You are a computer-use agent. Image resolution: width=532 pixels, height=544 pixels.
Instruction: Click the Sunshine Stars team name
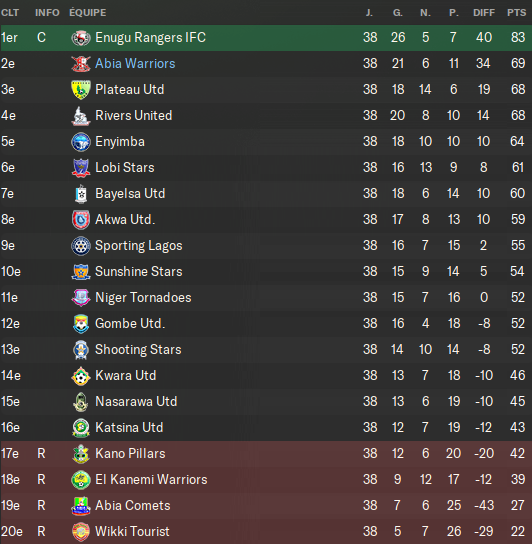click(x=138, y=271)
